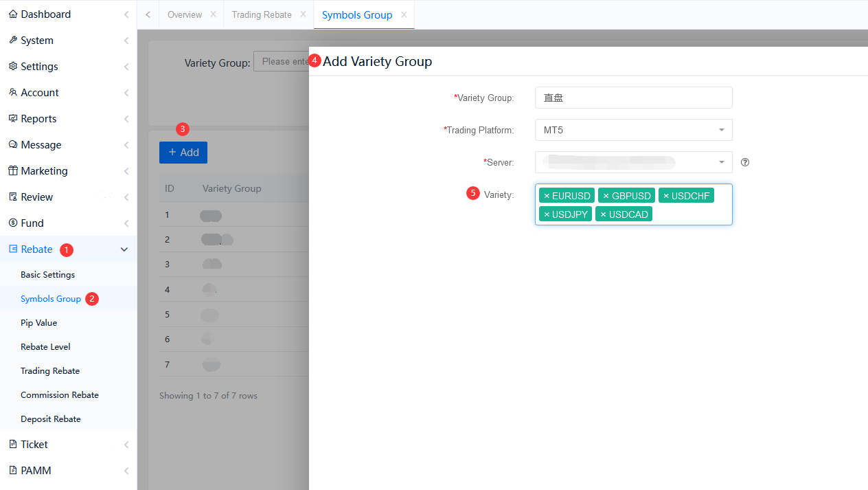
Task: Open Commission Rebate submenu item
Action: [x=60, y=394]
